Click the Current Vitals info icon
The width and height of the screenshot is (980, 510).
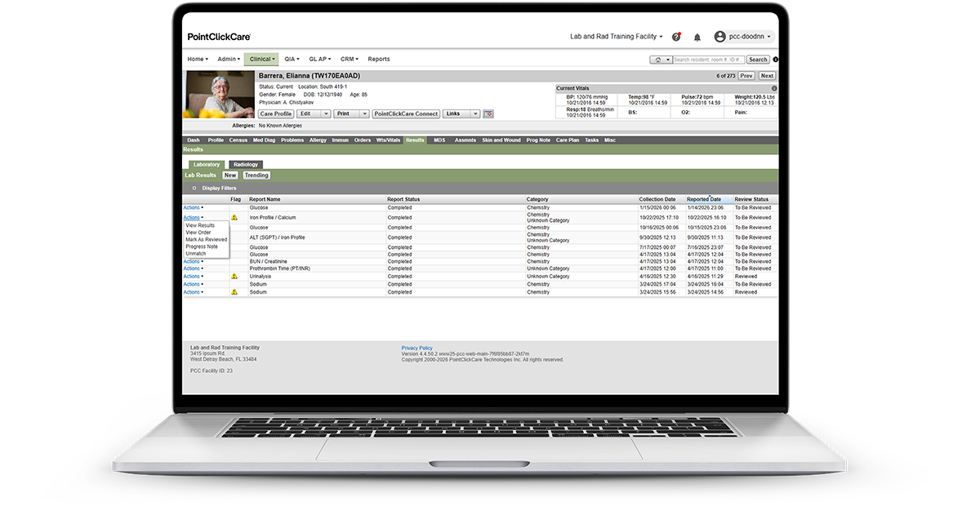(774, 88)
